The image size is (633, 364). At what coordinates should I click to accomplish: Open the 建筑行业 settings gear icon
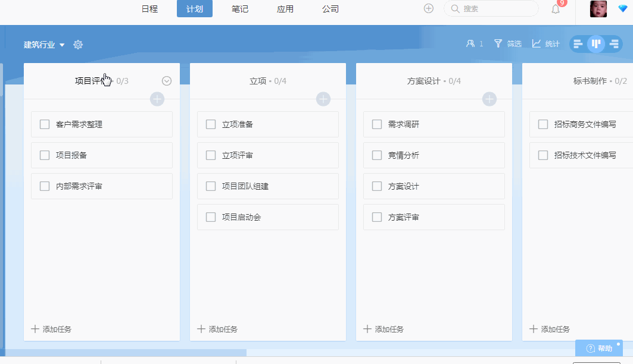(x=78, y=45)
